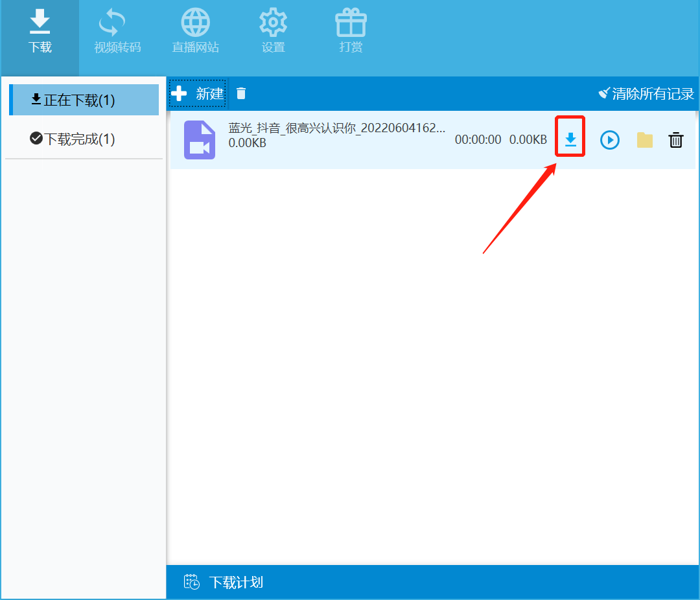Click toolbar trash icon beside 新建
This screenshot has width=700, height=600.
[x=241, y=93]
